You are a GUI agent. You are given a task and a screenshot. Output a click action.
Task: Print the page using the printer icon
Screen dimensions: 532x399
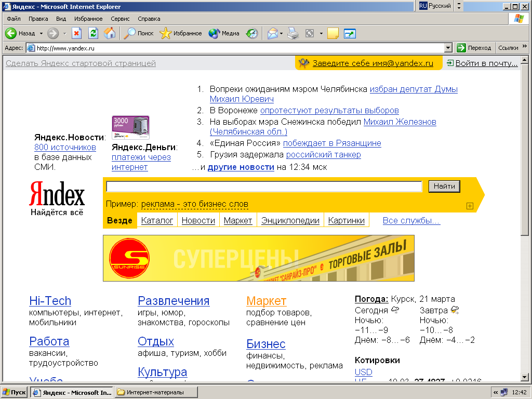coord(293,33)
